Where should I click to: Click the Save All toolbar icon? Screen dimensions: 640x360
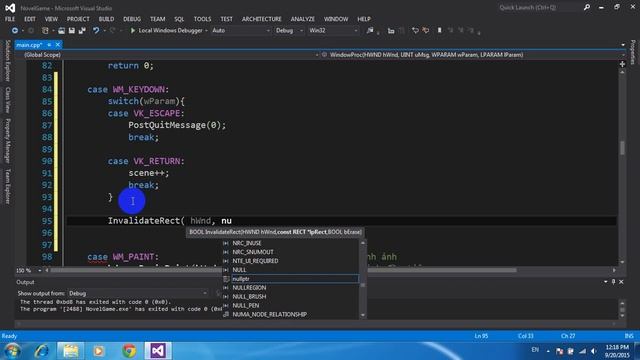tap(82, 31)
